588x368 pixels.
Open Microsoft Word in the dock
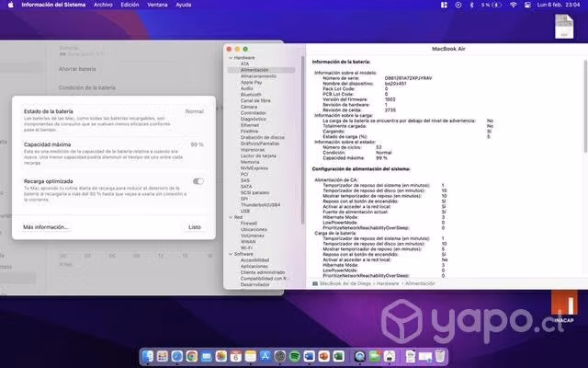pos(310,356)
